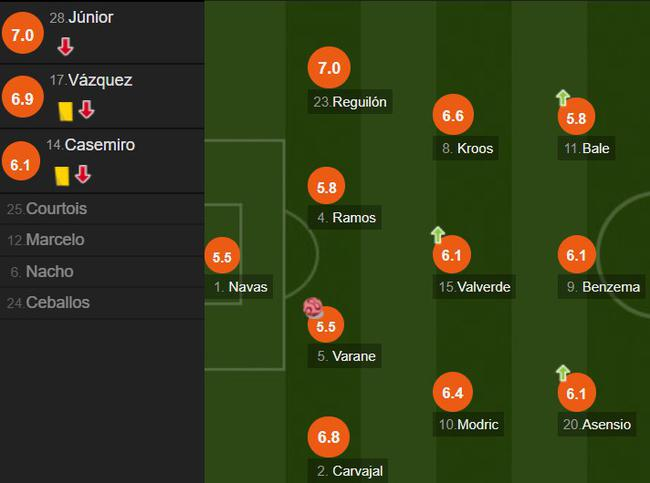Screen dimensions: 650x483
Task: Click Vázquez's red substituted-off arrow
Action: [x=86, y=110]
